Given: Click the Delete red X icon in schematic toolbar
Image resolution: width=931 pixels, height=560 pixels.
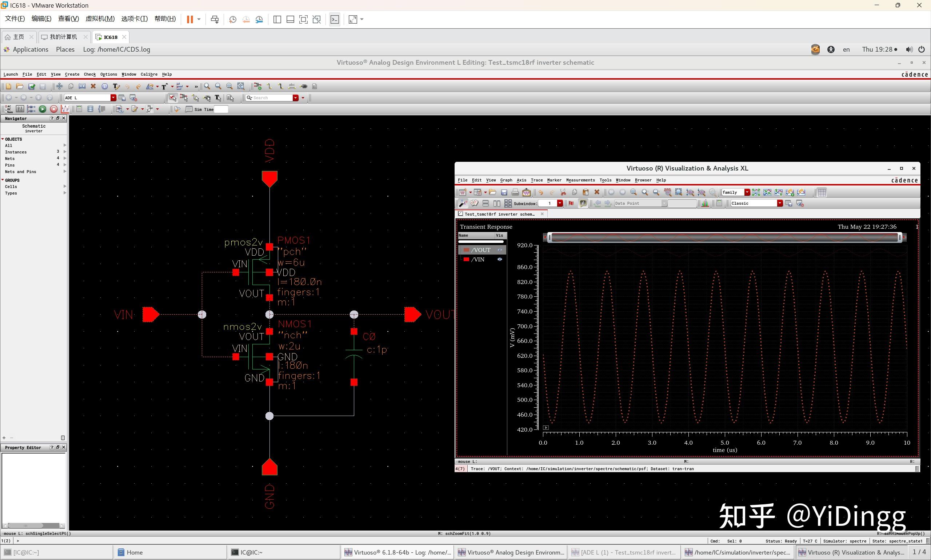Looking at the screenshot, I should click(x=93, y=87).
